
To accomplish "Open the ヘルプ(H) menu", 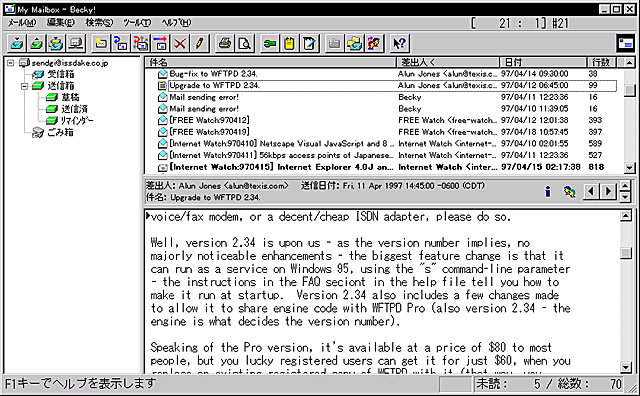I will click(176, 23).
